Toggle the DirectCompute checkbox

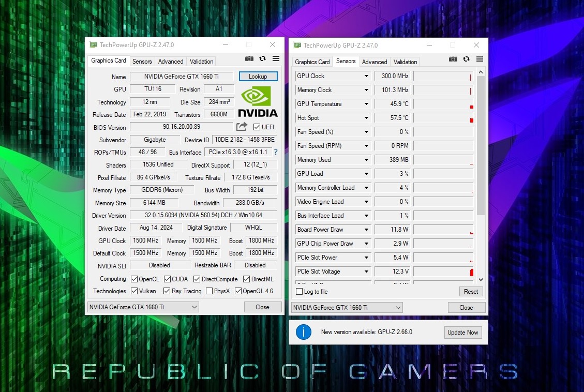point(197,279)
